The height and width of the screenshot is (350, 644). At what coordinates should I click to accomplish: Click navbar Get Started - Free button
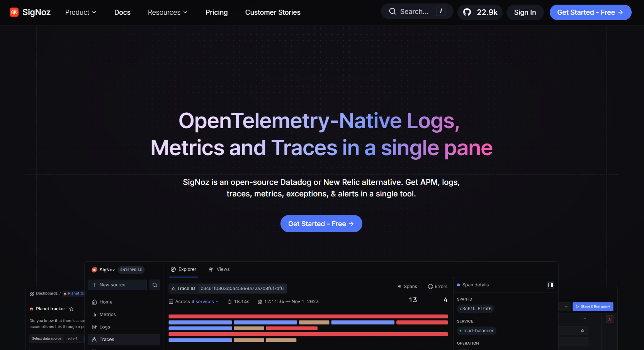pyautogui.click(x=590, y=12)
